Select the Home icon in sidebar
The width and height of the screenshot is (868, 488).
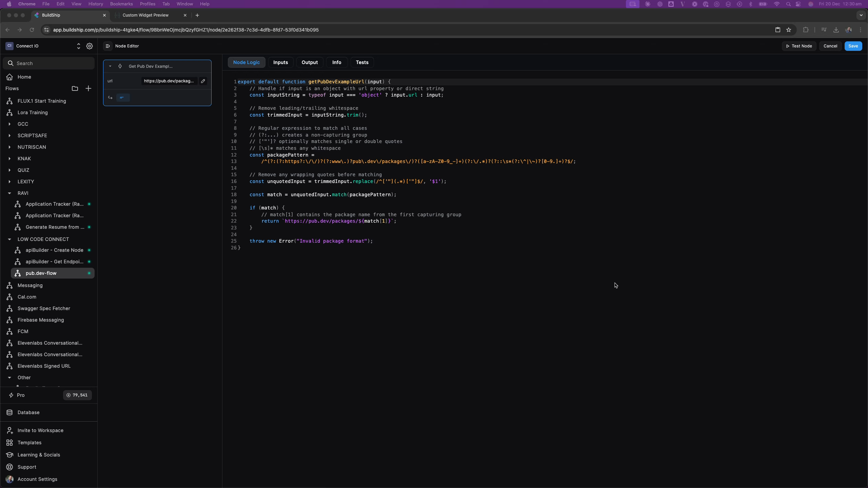pyautogui.click(x=9, y=77)
